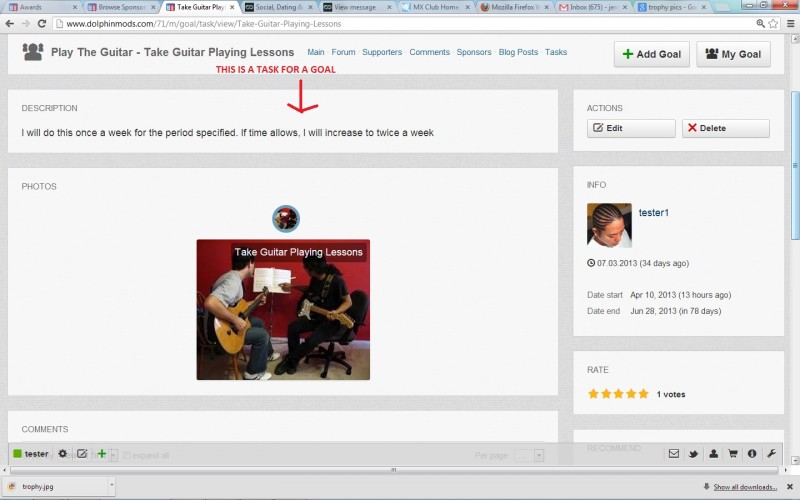Open the Blog Posts goal menu link

[518, 52]
